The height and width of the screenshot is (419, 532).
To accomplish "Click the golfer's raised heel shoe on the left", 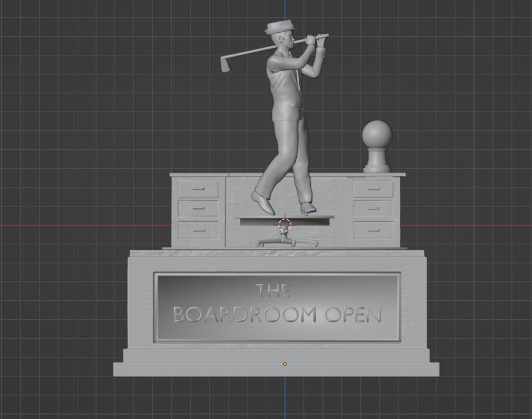I will tap(263, 202).
